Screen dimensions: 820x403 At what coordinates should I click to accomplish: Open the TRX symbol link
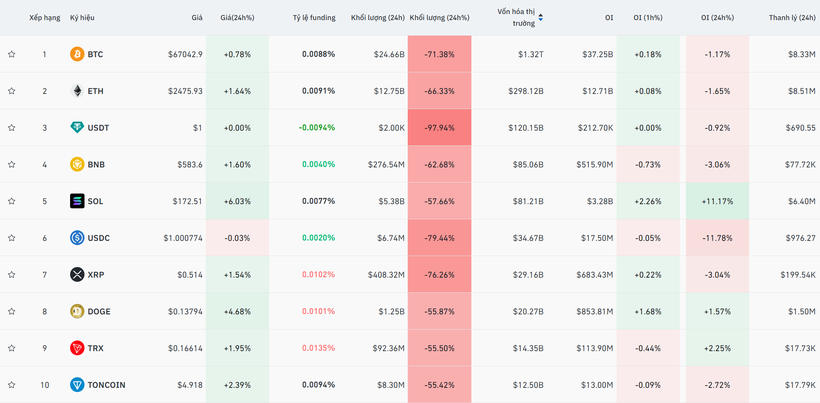[x=96, y=348]
